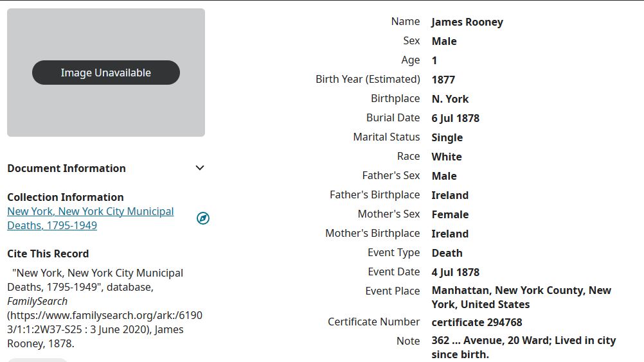This screenshot has height=362, width=644.
Task: Click the Document Information heading
Action: coord(66,168)
